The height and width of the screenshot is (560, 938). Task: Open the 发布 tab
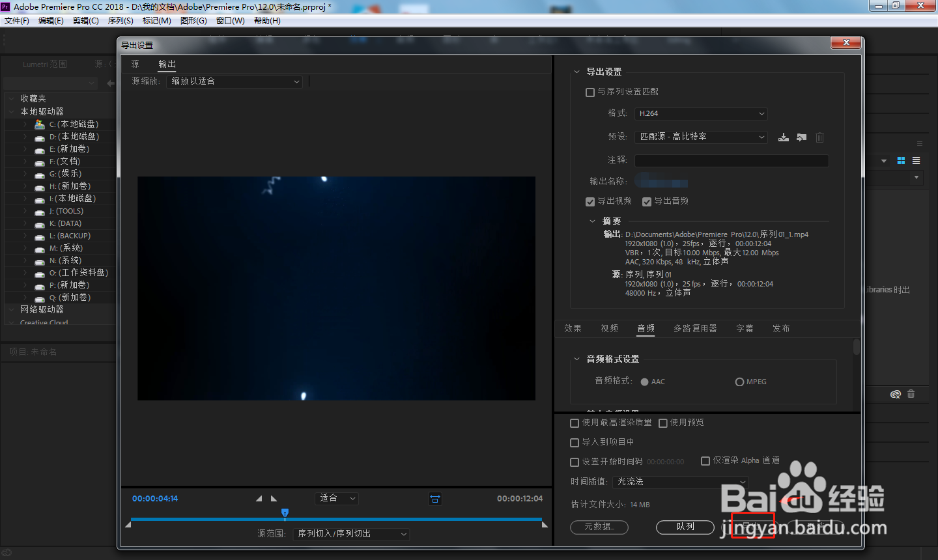tap(781, 329)
